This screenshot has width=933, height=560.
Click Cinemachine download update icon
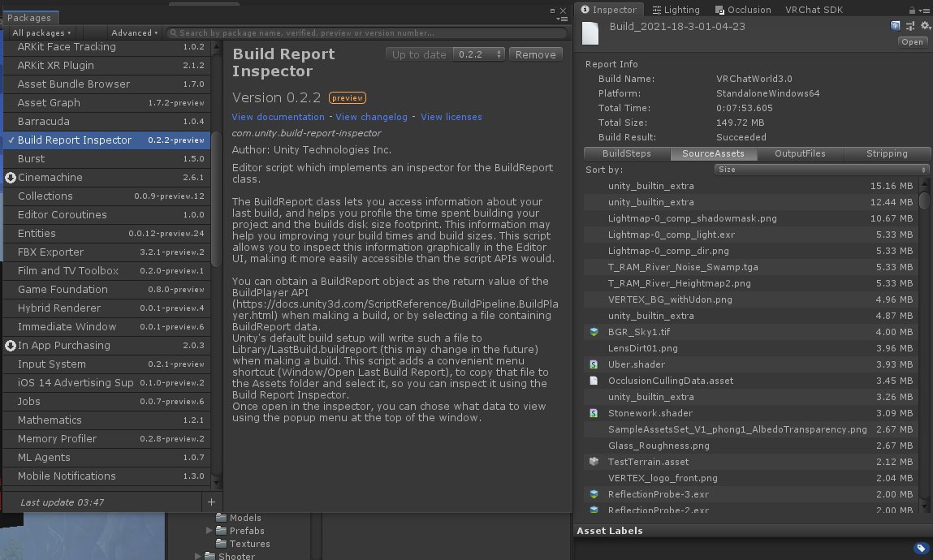pyautogui.click(x=10, y=178)
